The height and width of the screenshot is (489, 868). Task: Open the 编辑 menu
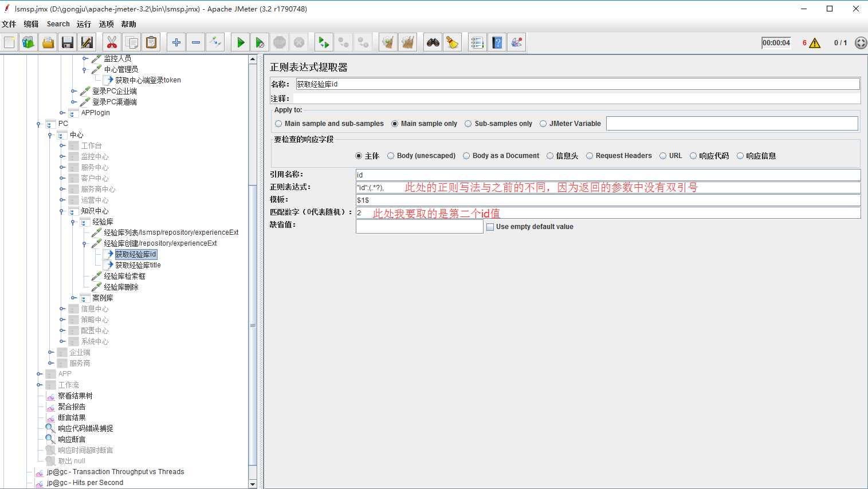point(31,24)
